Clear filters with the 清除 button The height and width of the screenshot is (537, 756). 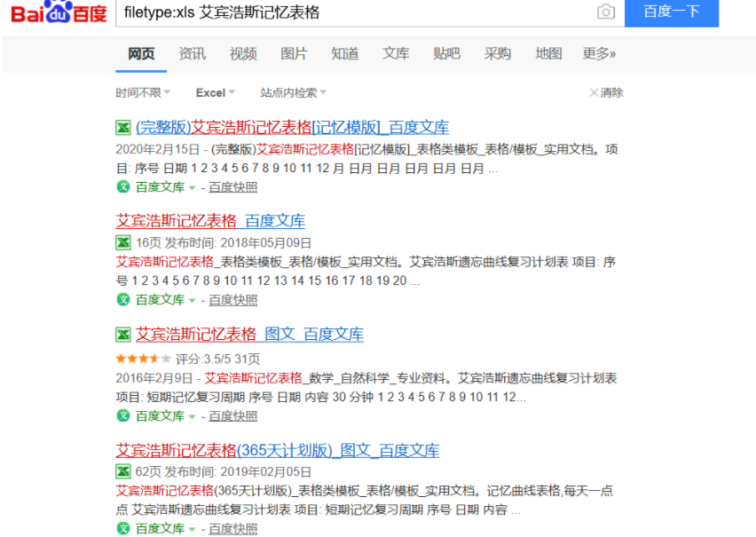[606, 92]
